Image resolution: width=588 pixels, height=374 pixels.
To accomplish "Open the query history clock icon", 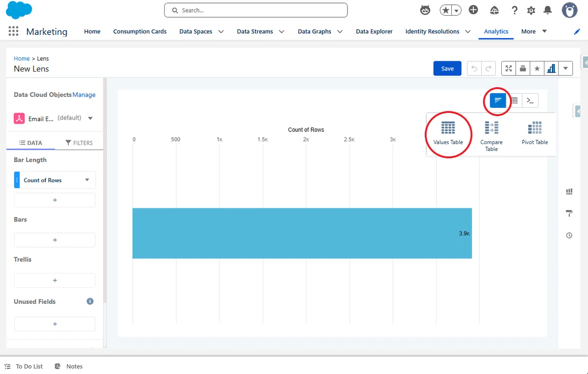I will click(569, 235).
